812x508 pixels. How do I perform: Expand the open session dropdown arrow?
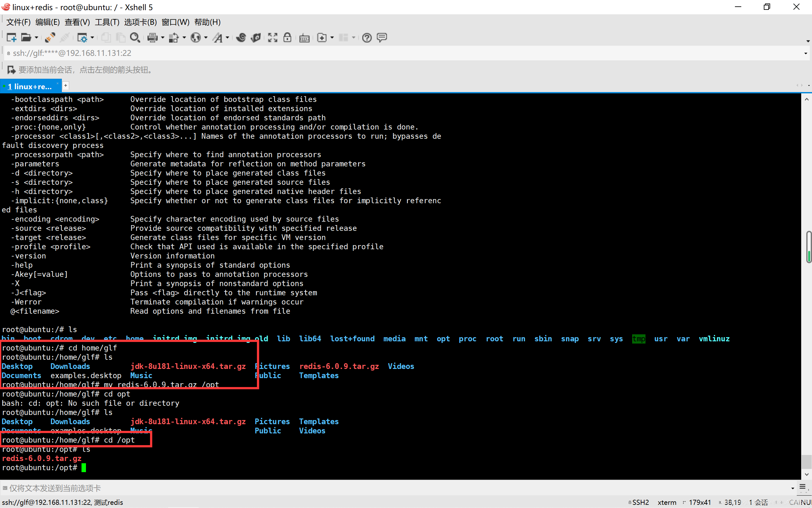click(x=36, y=38)
